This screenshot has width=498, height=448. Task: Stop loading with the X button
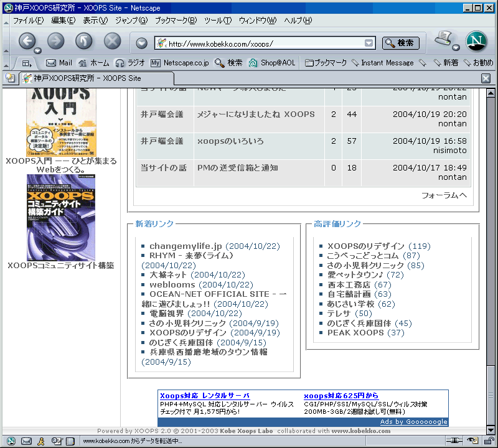[x=113, y=41]
